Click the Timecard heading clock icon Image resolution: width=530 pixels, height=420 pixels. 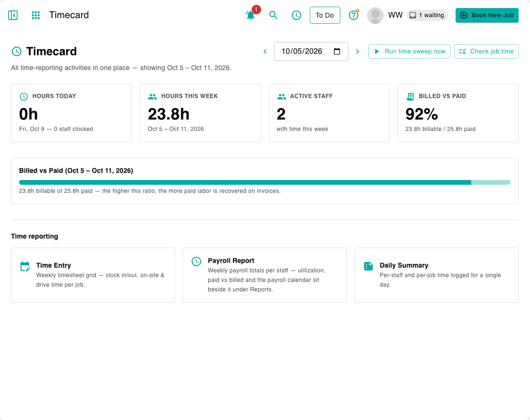pos(17,51)
